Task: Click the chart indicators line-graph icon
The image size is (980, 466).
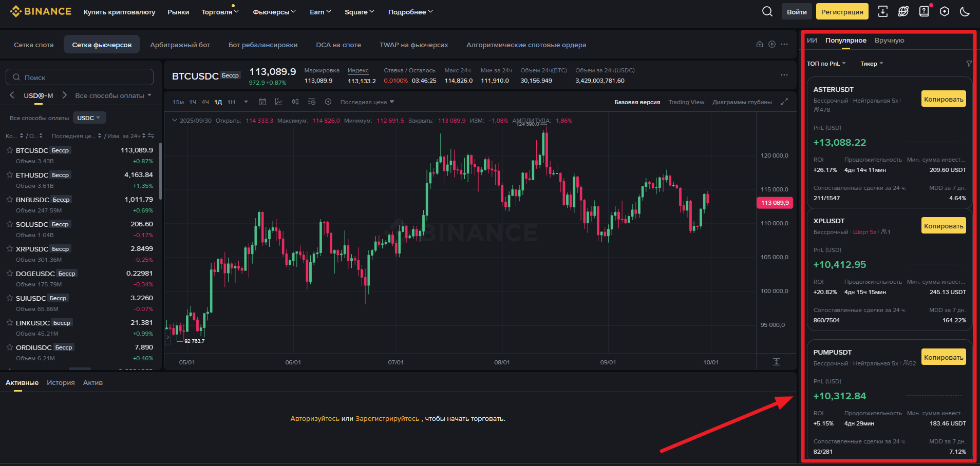Action: point(279,102)
